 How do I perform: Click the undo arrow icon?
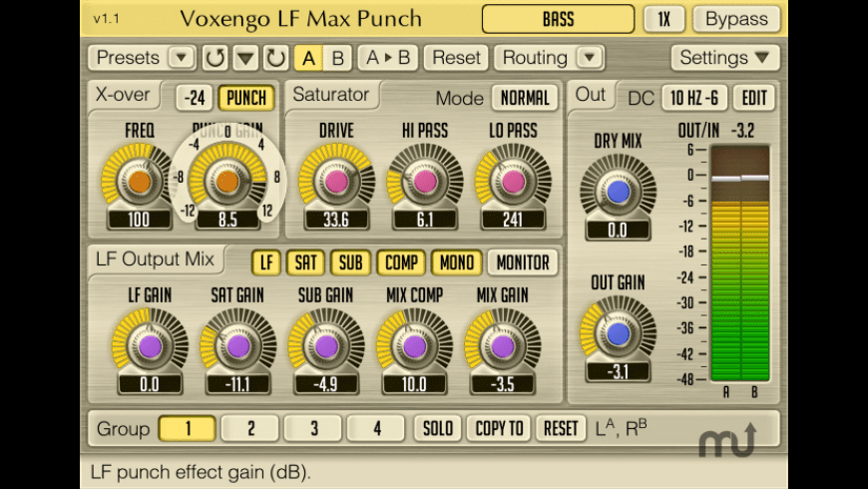click(x=215, y=58)
